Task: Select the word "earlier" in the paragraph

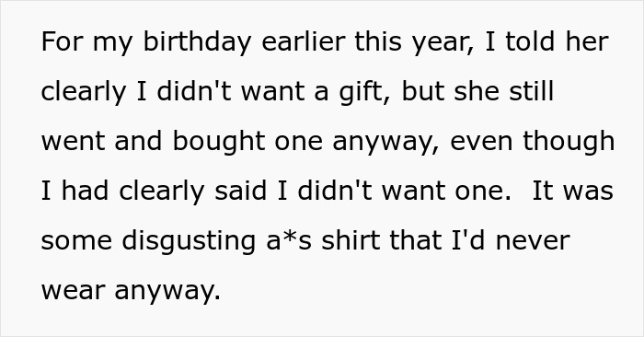Action: click(303, 41)
